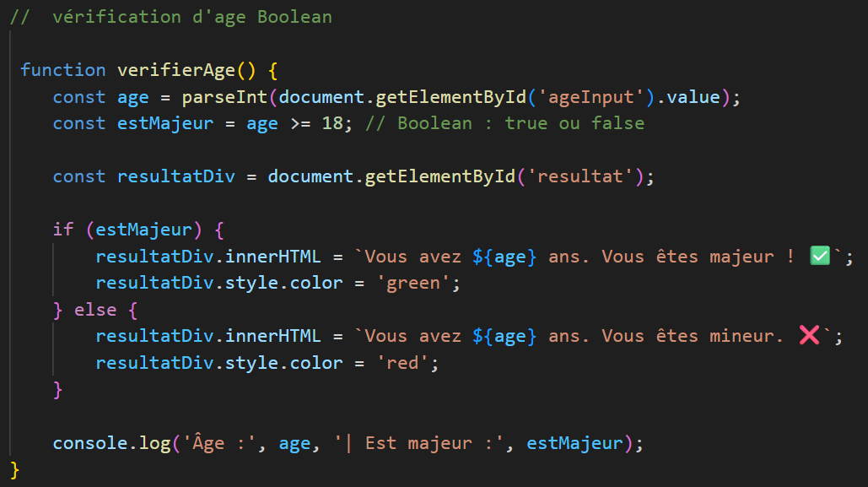
Task: Click the final closing brace of the function
Action: (x=14, y=469)
